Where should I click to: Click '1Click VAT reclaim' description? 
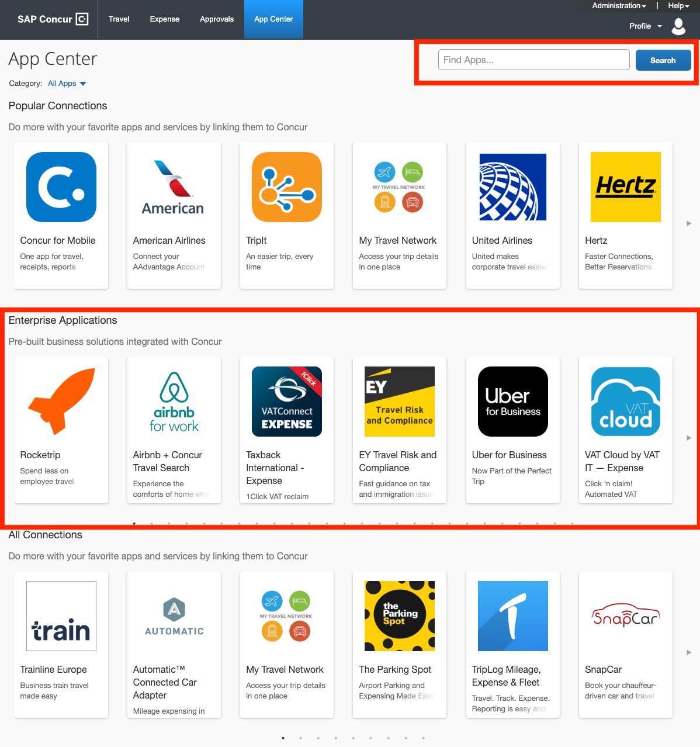278,497
